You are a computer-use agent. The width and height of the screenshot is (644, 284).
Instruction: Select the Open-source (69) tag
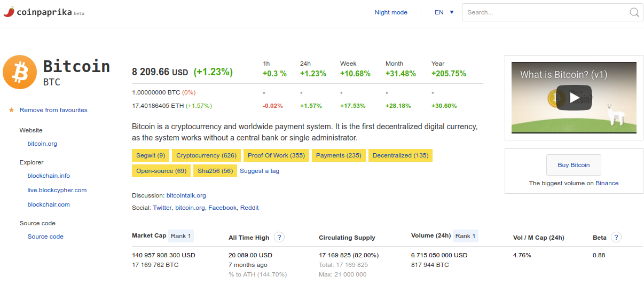[x=161, y=171]
